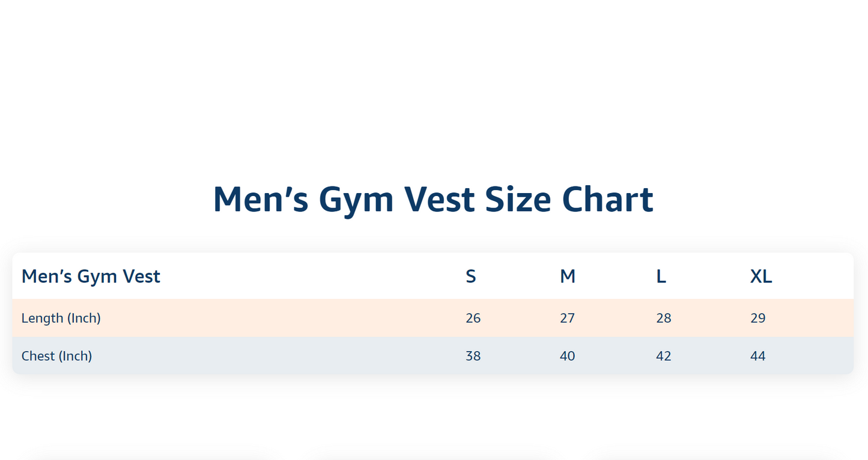The image size is (868, 460).
Task: Click the S size column header
Action: point(471,277)
